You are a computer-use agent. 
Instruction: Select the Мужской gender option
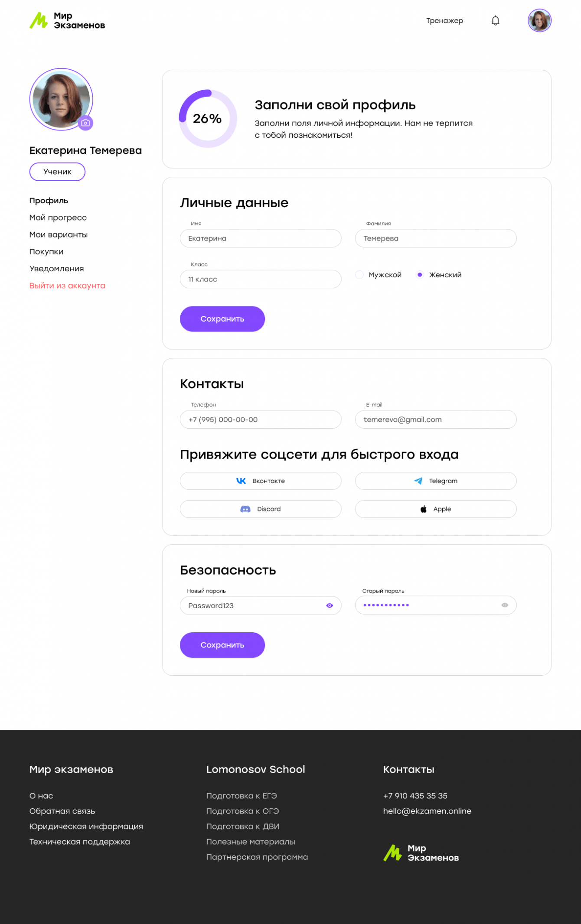(359, 275)
